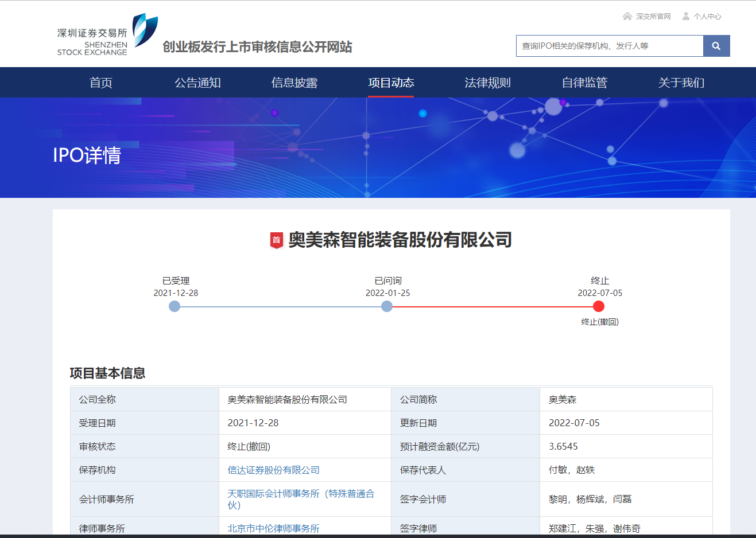Click the 更新日期 value 2022-07-05 in table
Viewport: 756px width, 538px height.
pyautogui.click(x=574, y=423)
